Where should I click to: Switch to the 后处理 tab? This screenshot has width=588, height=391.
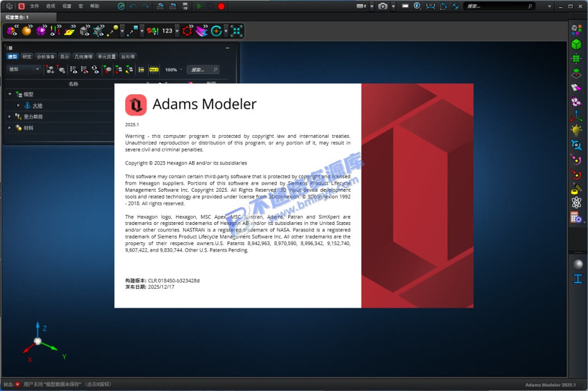point(127,57)
